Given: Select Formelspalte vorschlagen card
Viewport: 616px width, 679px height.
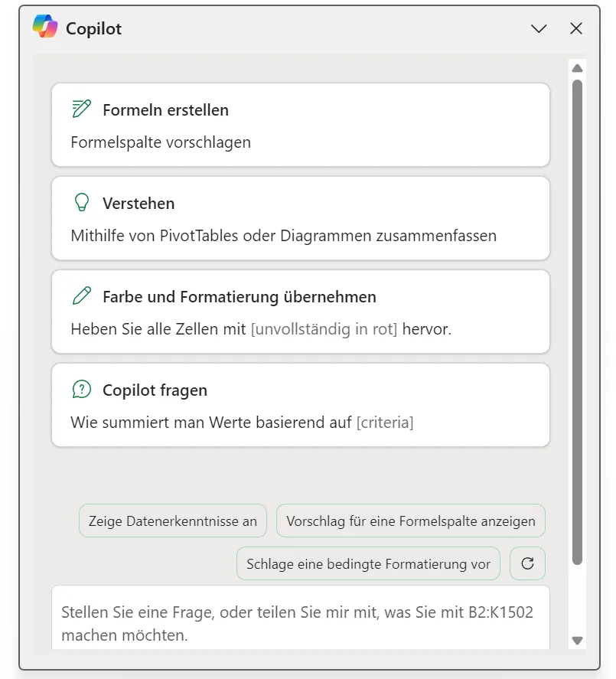Looking at the screenshot, I should pyautogui.click(x=301, y=125).
